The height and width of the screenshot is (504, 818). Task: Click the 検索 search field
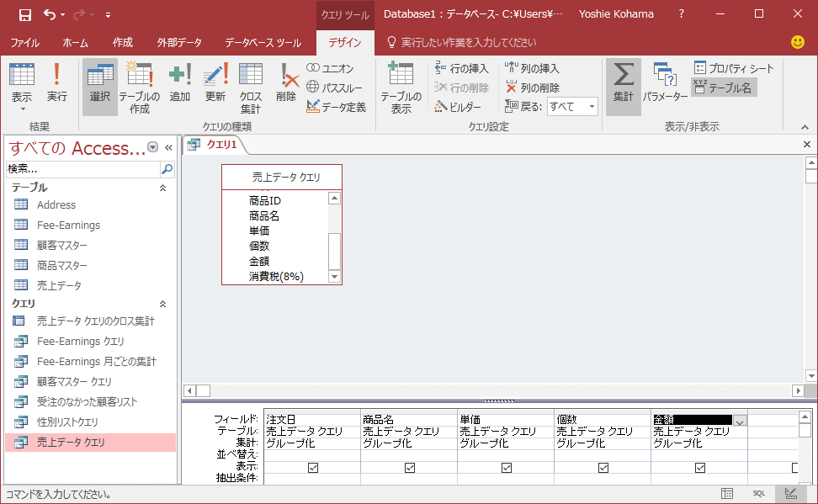82,169
